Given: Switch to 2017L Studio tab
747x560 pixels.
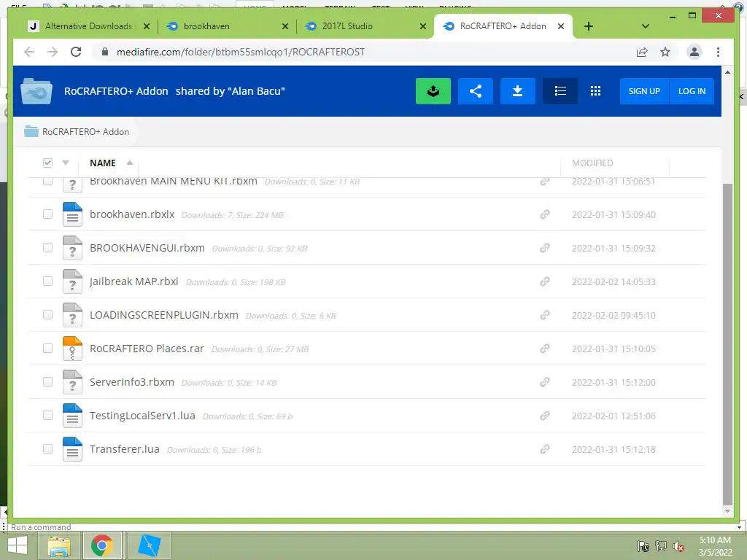Looking at the screenshot, I should [365, 26].
